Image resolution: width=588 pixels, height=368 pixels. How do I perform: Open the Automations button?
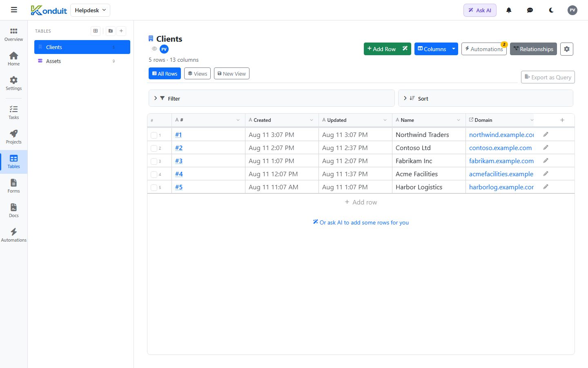[x=484, y=49]
